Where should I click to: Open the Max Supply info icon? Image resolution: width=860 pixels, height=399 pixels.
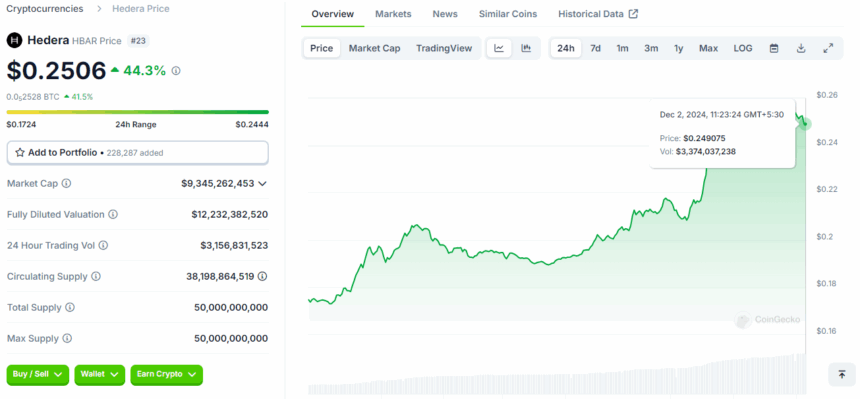point(67,339)
